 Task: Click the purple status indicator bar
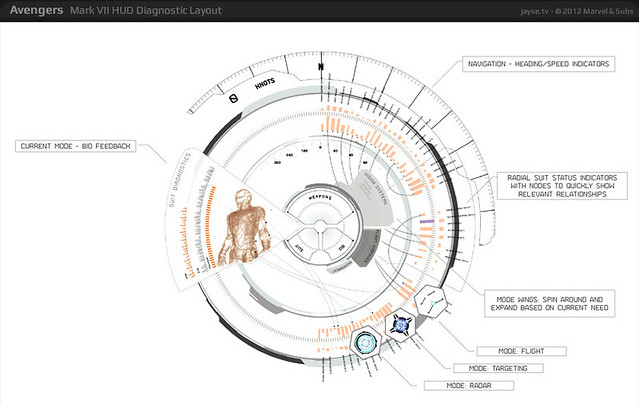(426, 221)
